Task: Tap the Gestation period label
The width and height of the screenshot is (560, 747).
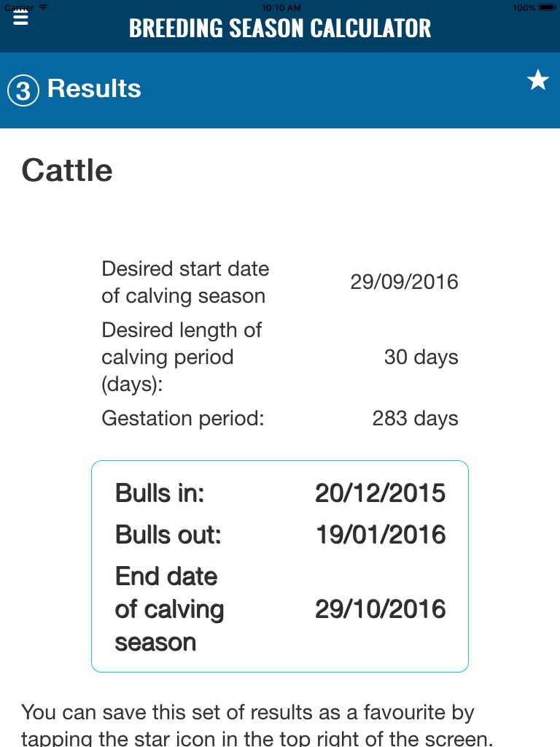Action: pyautogui.click(x=182, y=419)
